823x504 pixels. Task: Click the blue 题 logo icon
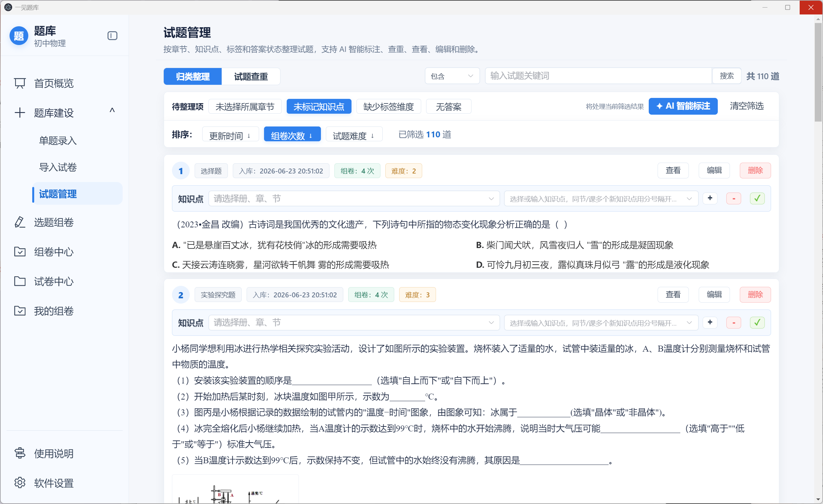(19, 36)
